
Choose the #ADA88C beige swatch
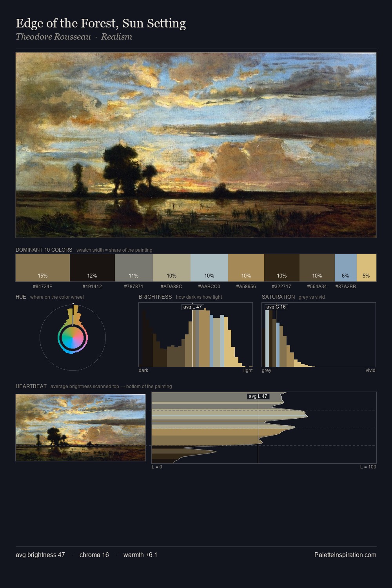172,268
